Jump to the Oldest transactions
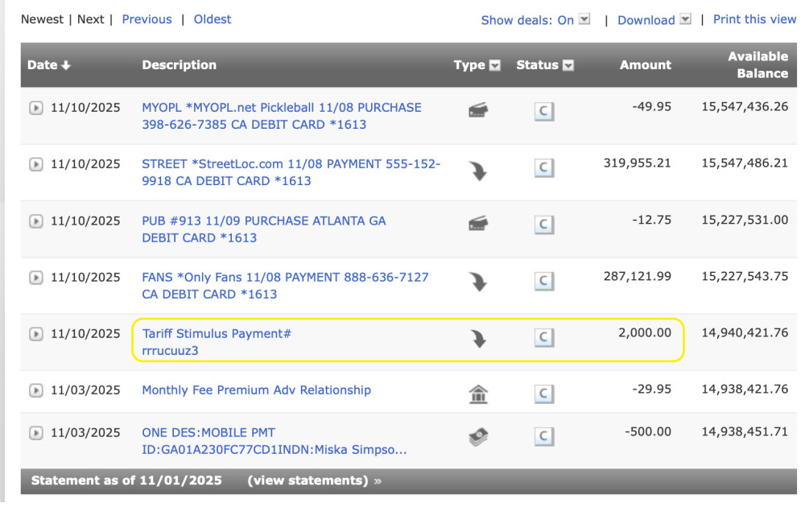Screen dimensions: 805x532 (213, 19)
